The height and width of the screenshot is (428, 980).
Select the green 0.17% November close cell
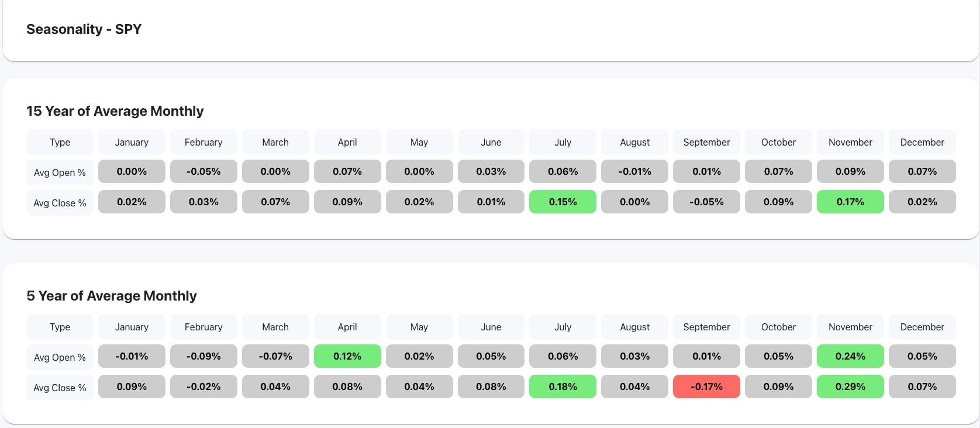click(x=850, y=202)
